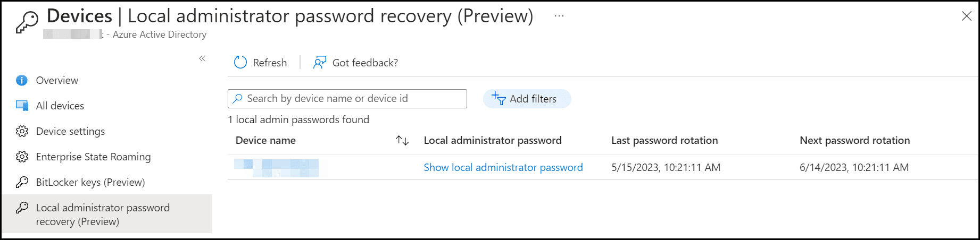Click the BitLocker keys key icon
The image size is (980, 240).
point(22,182)
